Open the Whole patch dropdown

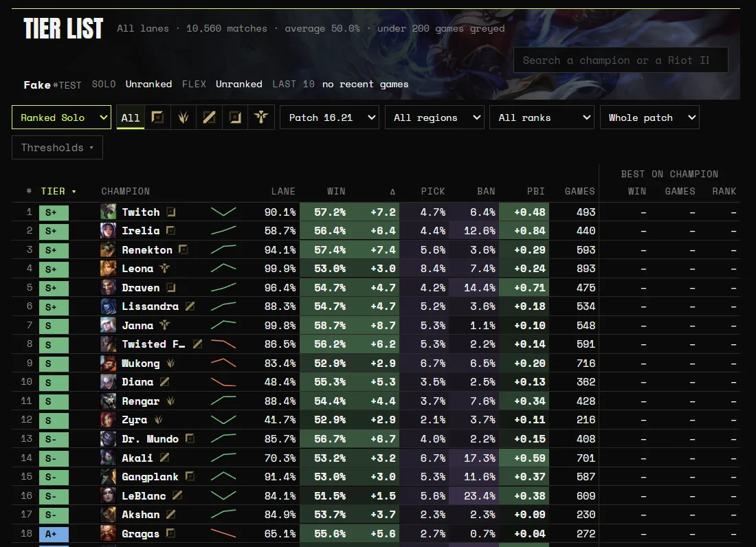click(649, 117)
